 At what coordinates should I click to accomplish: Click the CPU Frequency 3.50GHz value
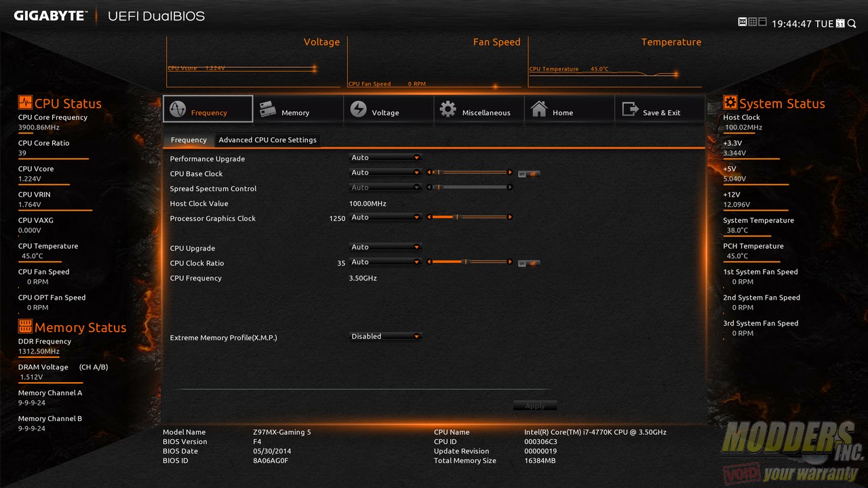tap(363, 278)
